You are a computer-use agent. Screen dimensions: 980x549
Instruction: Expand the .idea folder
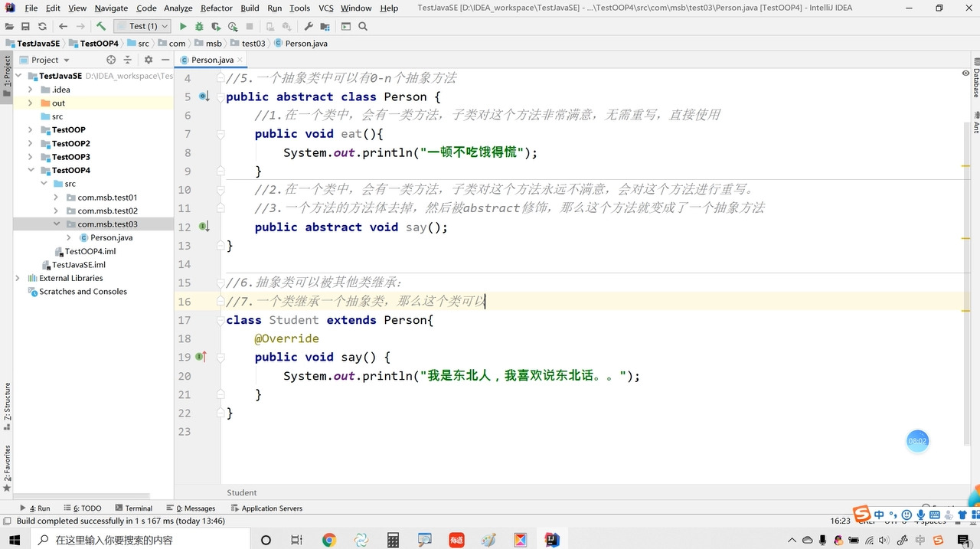[x=31, y=90]
